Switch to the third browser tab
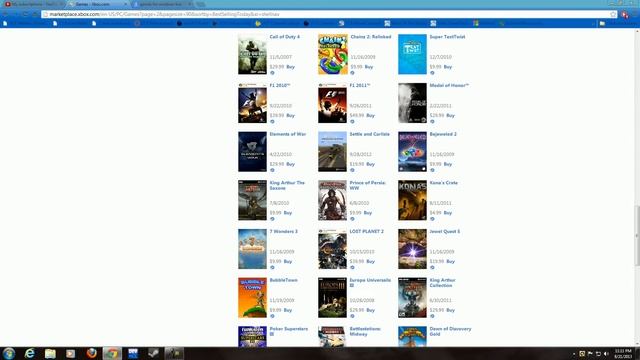 click(x=162, y=4)
